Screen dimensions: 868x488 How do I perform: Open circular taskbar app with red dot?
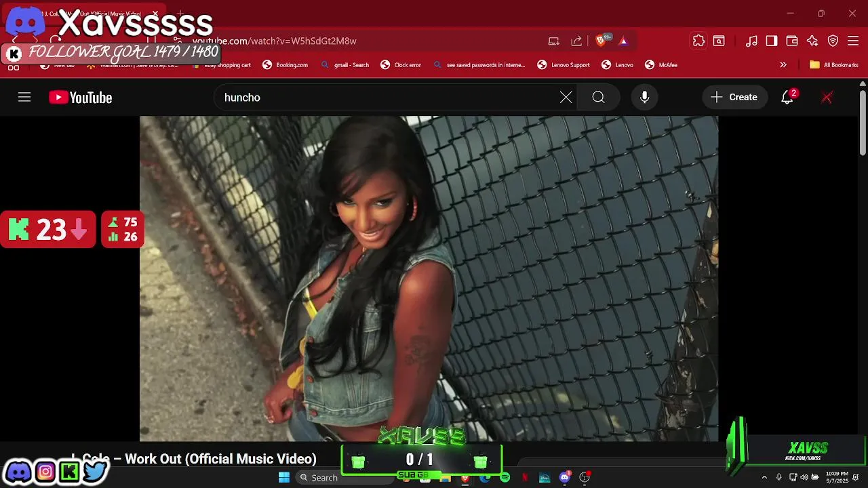coord(585,477)
